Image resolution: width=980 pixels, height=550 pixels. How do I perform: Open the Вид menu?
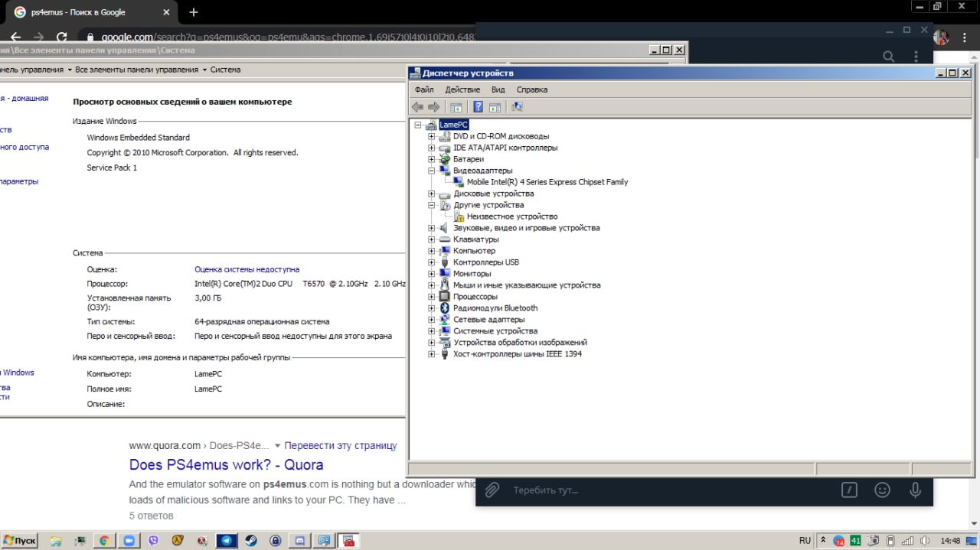[x=498, y=89]
